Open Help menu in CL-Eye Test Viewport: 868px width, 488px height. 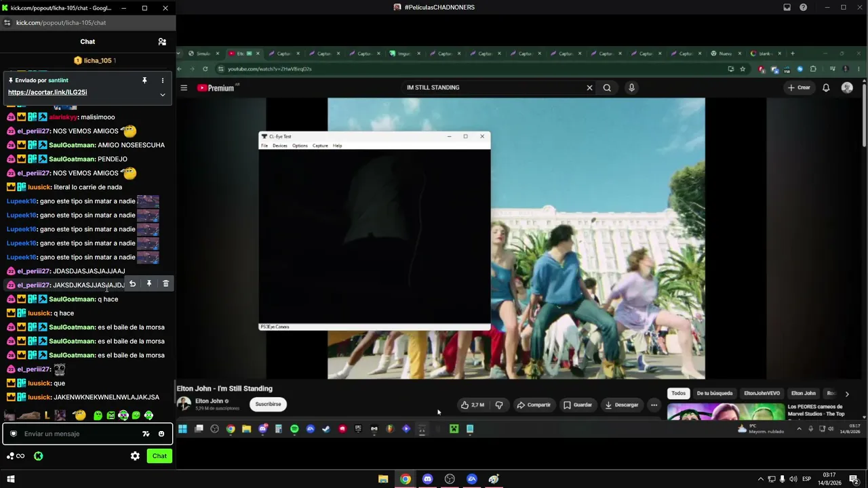pos(337,146)
